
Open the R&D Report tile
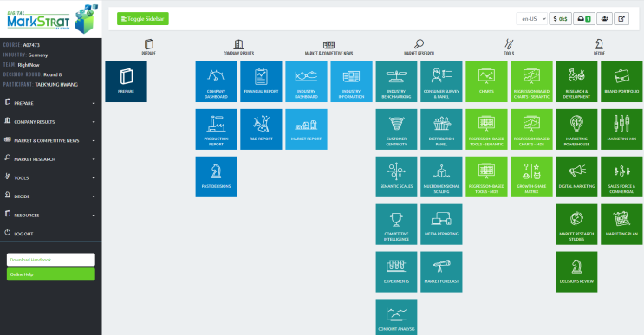(261, 129)
